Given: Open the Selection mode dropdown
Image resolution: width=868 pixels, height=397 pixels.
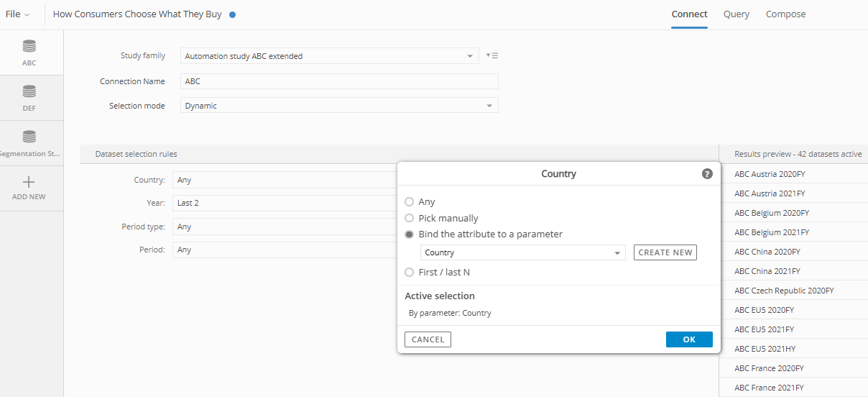Looking at the screenshot, I should click(489, 106).
